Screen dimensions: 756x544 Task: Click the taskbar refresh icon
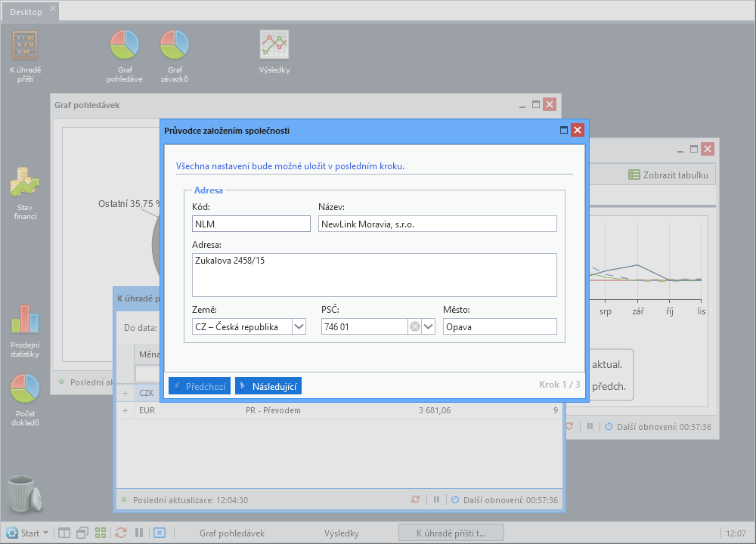click(121, 533)
